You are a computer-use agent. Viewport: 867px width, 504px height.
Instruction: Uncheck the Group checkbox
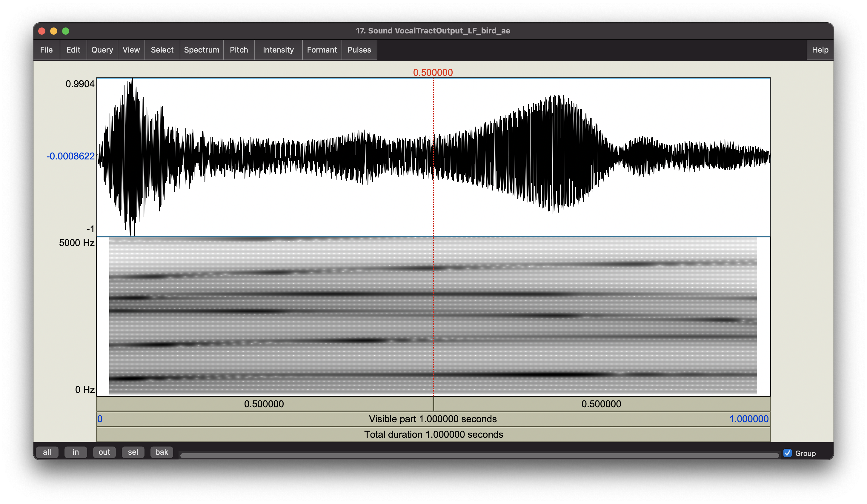(788, 453)
